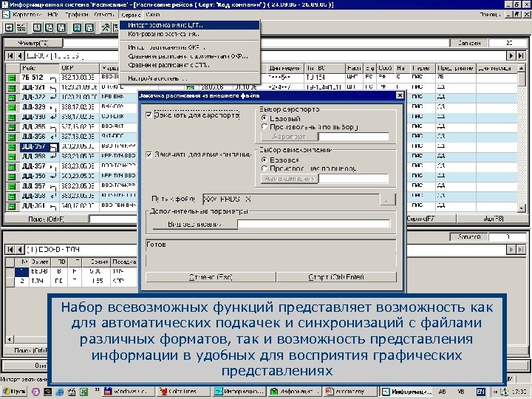Select 'Произвольный по выбору' airport radio button
Image resolution: width=532 pixels, height=399 pixels.
[x=264, y=126]
